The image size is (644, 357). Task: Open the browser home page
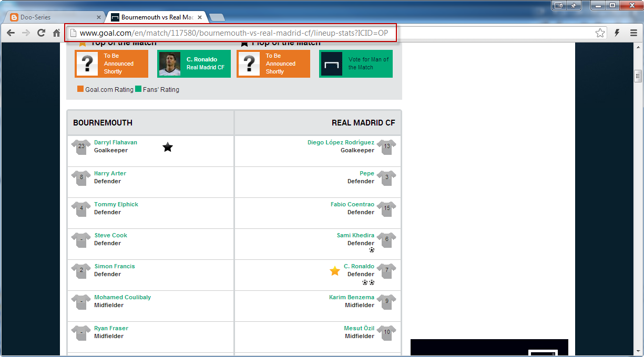tap(56, 33)
